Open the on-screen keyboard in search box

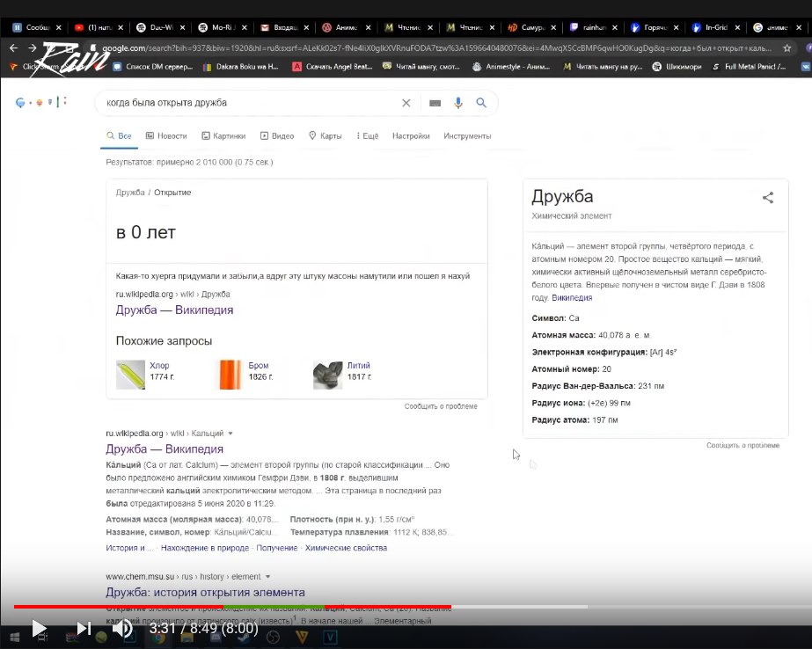click(435, 103)
